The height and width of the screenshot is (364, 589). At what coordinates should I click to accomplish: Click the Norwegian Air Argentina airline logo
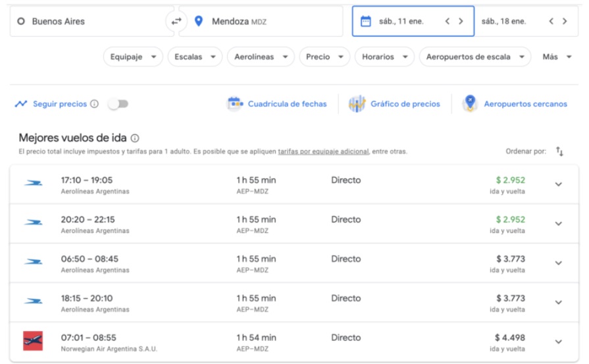coord(33,341)
